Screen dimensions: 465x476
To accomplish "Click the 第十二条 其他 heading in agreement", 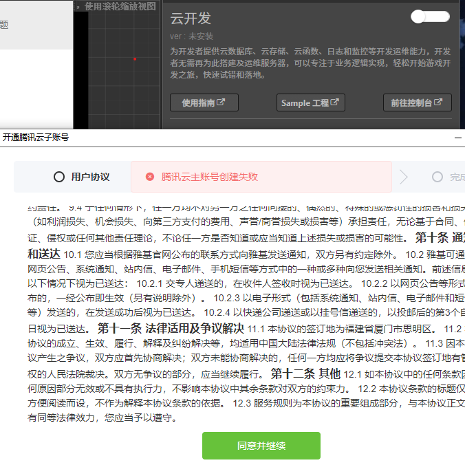I will [305, 374].
